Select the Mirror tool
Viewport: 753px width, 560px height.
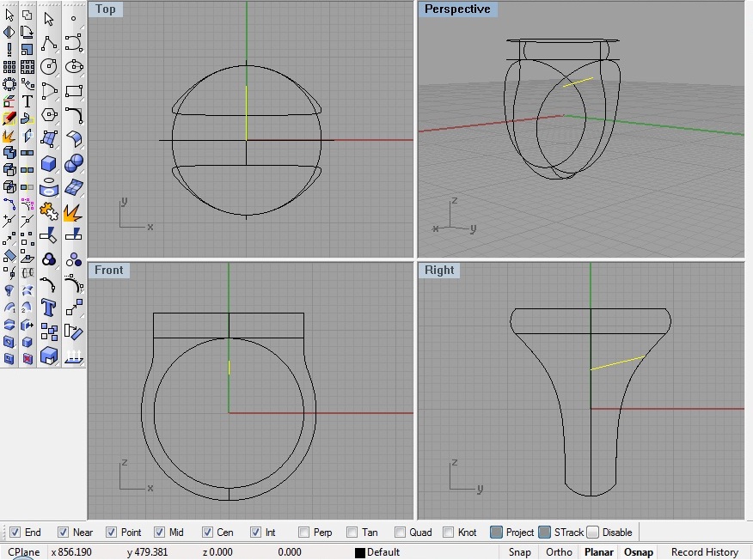(x=9, y=32)
